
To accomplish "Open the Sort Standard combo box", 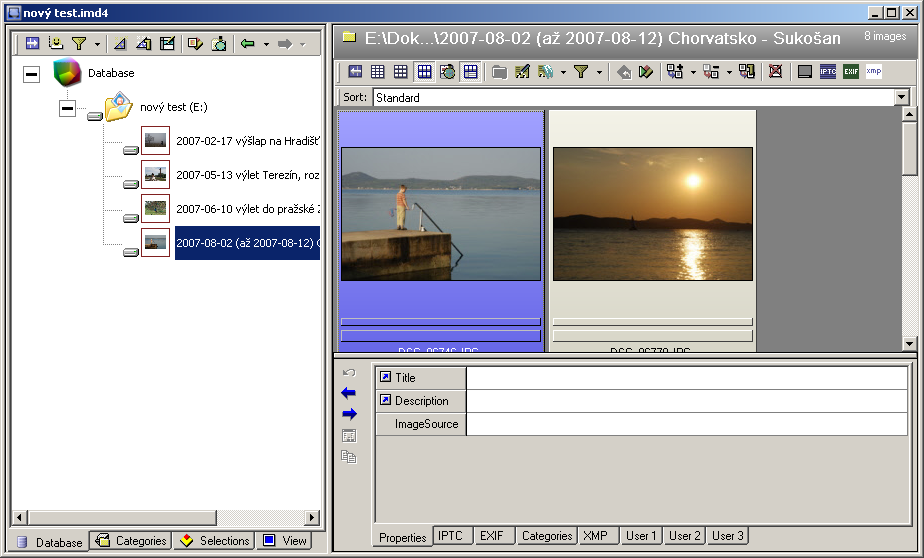I will coord(901,97).
